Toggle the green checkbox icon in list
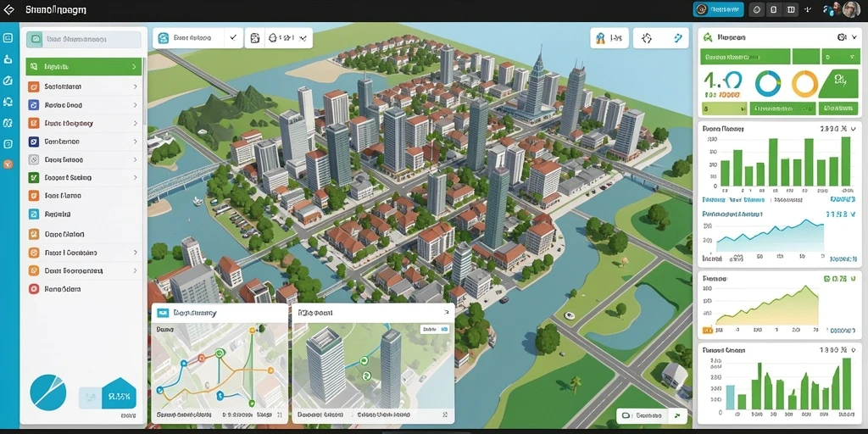 [x=34, y=178]
